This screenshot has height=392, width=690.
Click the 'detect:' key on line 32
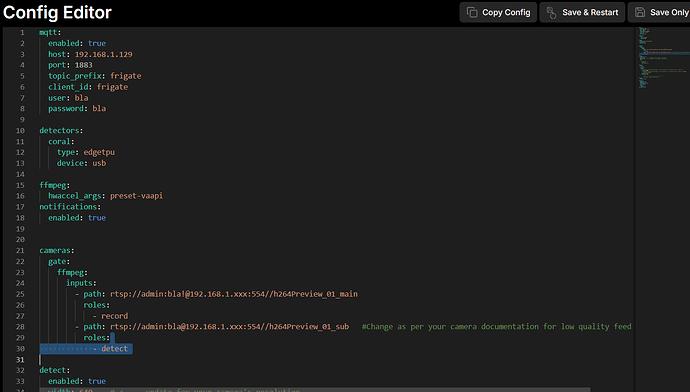pyautogui.click(x=55, y=370)
